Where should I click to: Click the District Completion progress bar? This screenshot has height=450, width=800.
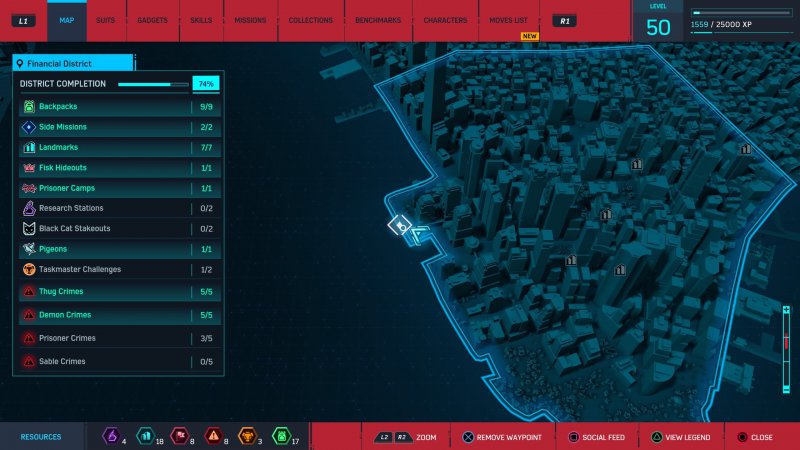point(153,84)
